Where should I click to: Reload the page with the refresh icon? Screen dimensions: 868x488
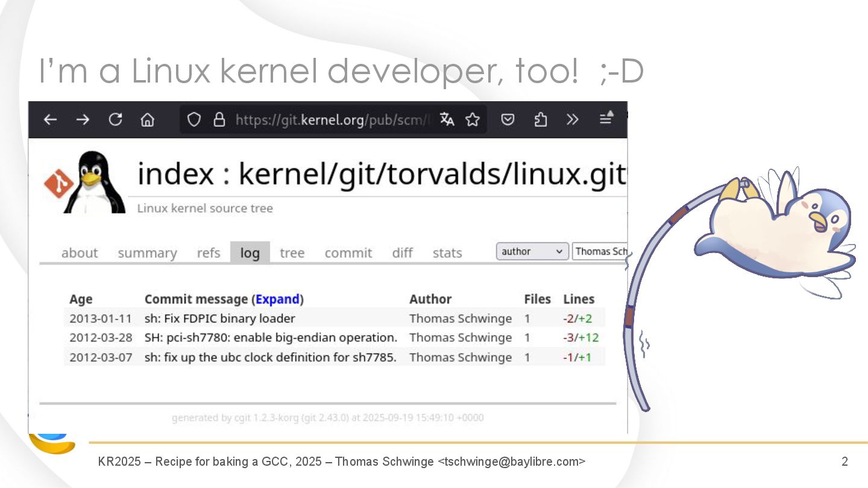pyautogui.click(x=115, y=120)
